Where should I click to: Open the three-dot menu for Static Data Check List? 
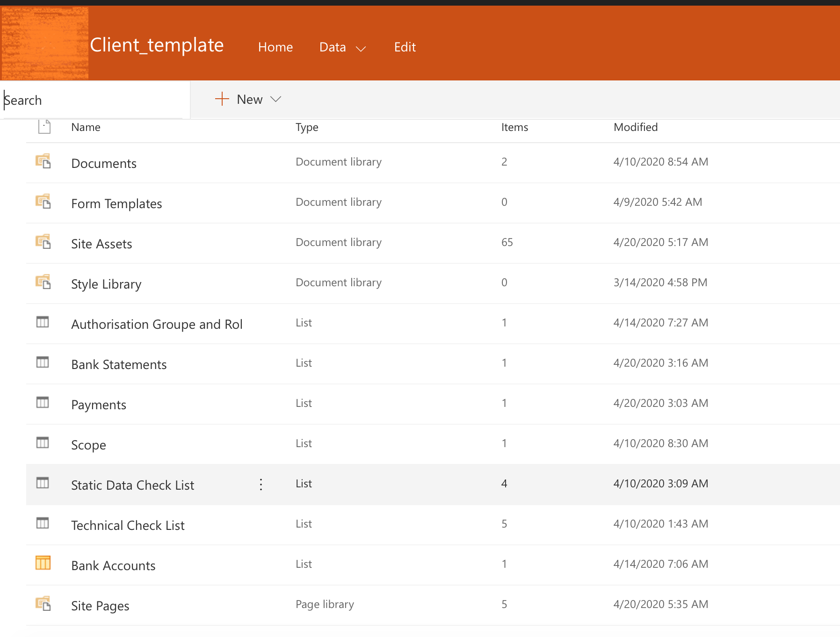pos(261,485)
